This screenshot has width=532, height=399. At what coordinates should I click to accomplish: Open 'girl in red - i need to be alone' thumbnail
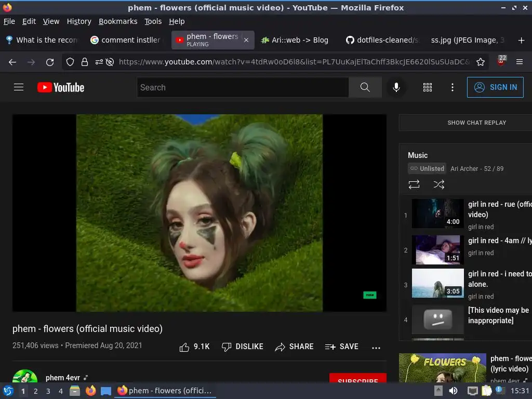pyautogui.click(x=437, y=283)
